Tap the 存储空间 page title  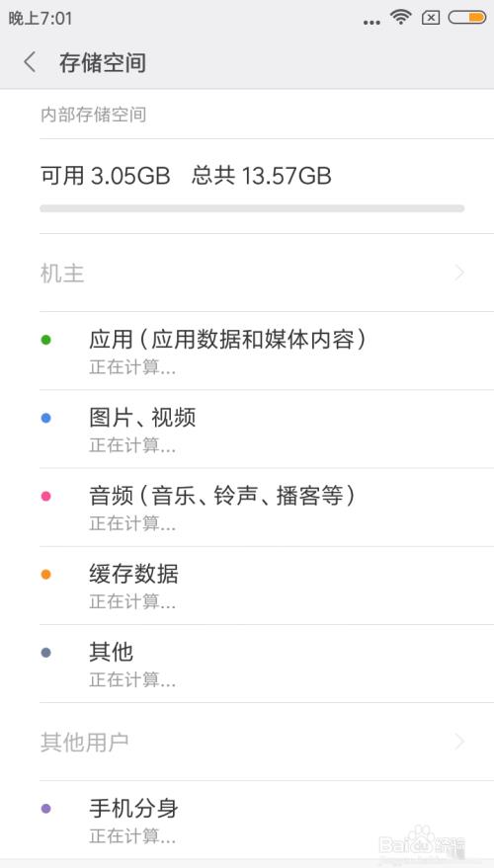(103, 62)
